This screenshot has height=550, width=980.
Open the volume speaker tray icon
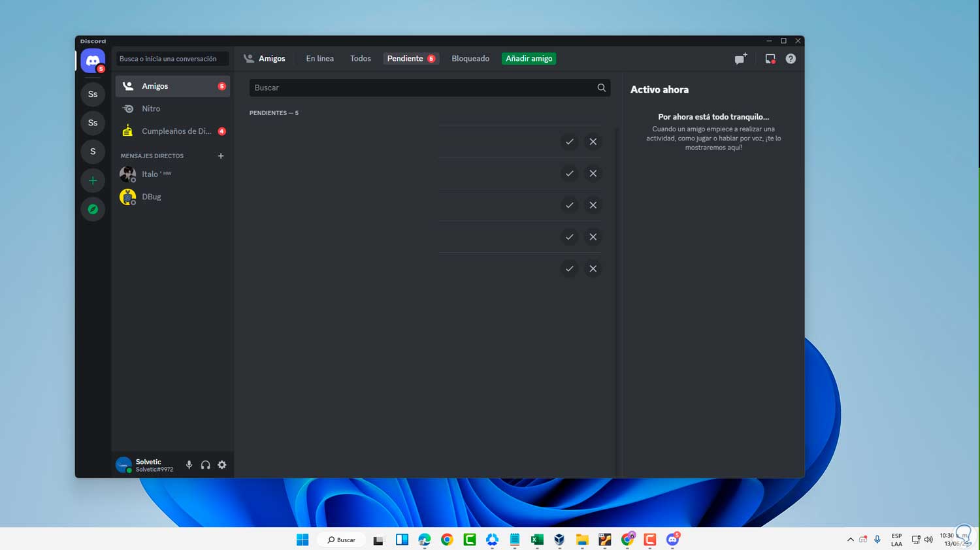click(x=928, y=540)
